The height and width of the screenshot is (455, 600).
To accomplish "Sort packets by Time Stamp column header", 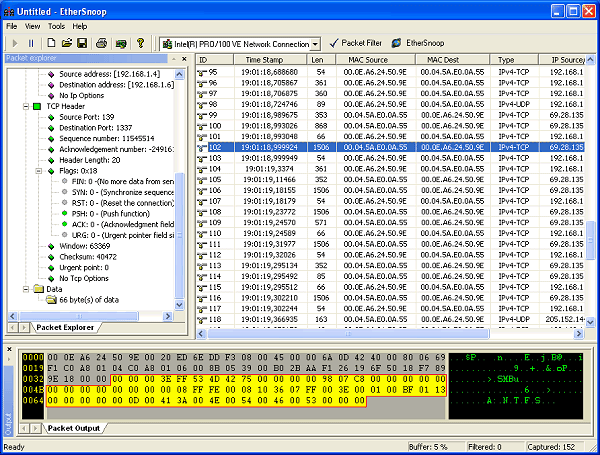I will 264,60.
